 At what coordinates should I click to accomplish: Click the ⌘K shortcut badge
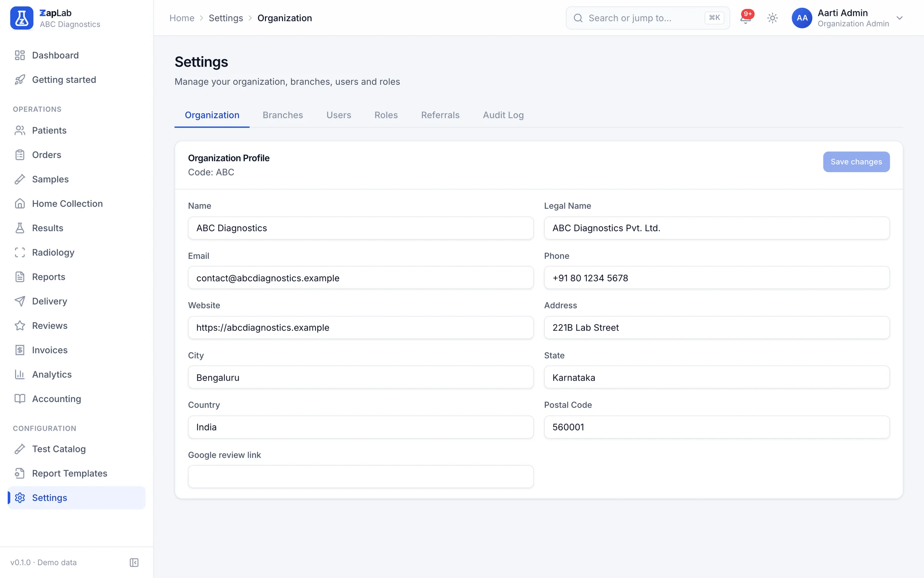tap(714, 18)
